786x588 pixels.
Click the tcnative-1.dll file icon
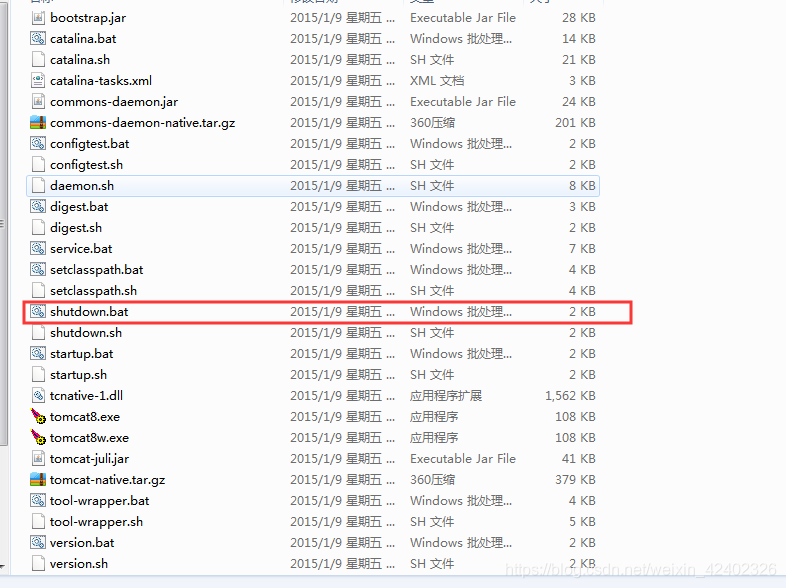point(38,396)
